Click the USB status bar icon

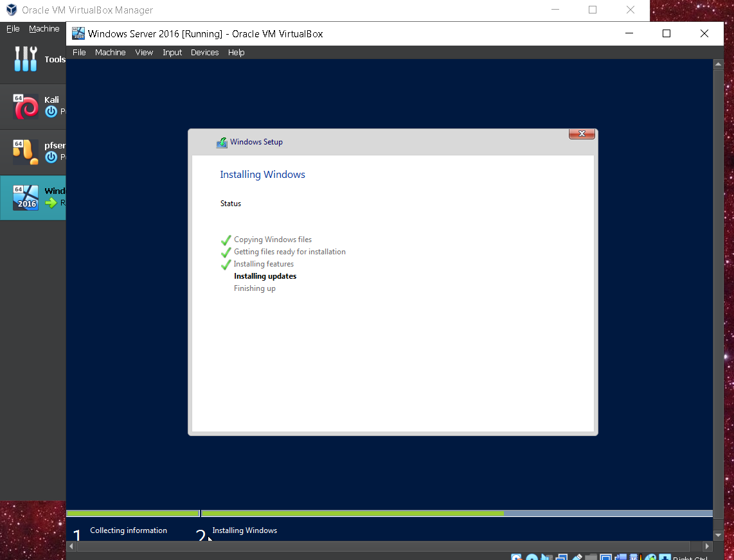[577, 556]
